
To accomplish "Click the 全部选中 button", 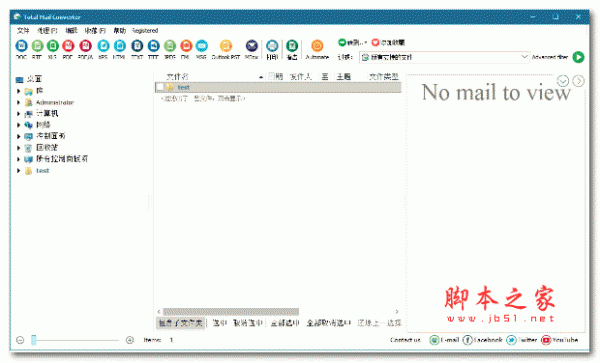I will pos(285,323).
